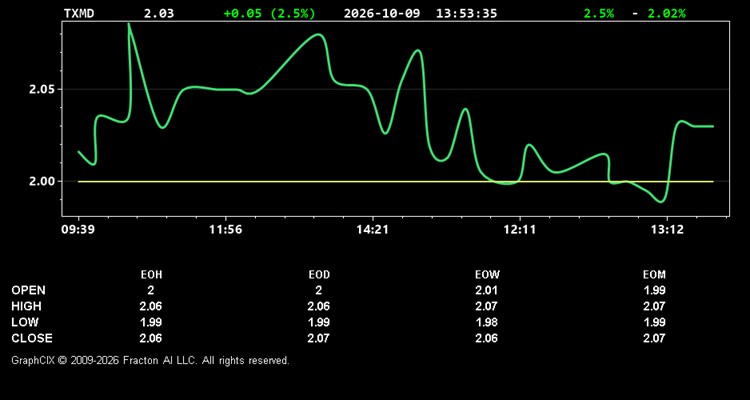The image size is (750, 400).
Task: Click the 11:56 time axis label
Action: pyautogui.click(x=225, y=230)
